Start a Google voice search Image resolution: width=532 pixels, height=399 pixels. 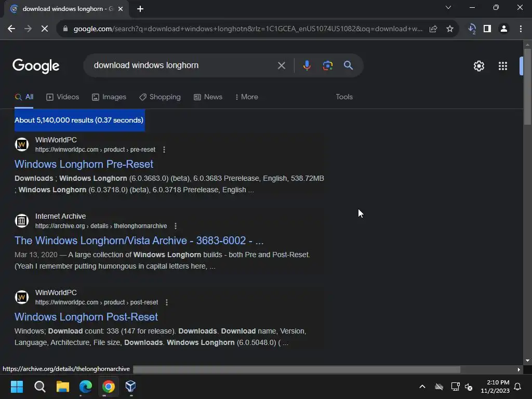pyautogui.click(x=307, y=65)
